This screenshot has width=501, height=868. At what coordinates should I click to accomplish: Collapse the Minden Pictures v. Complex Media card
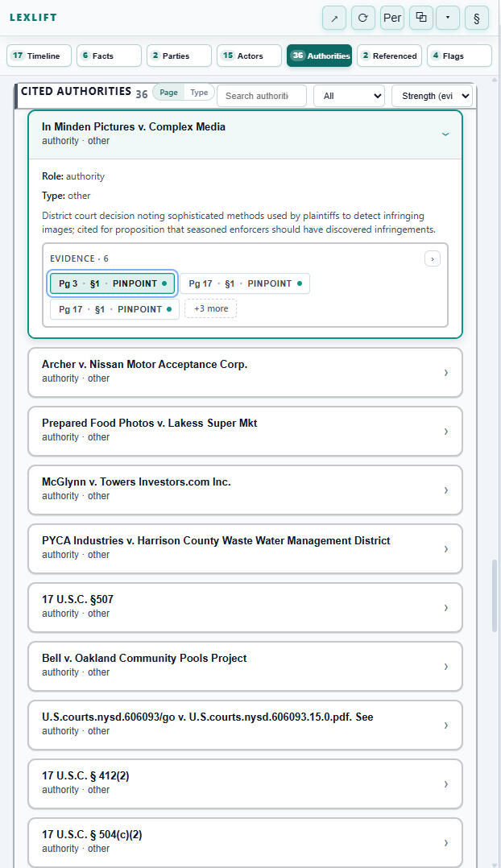point(445,134)
